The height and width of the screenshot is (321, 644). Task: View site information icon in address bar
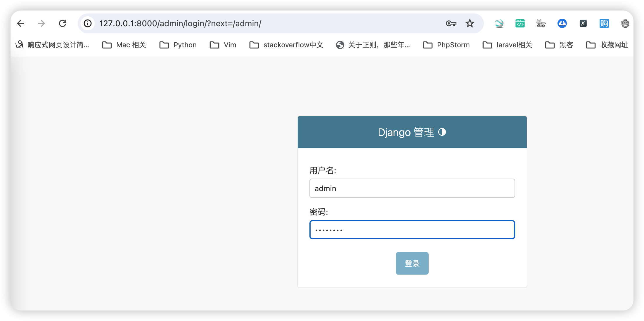coord(88,23)
